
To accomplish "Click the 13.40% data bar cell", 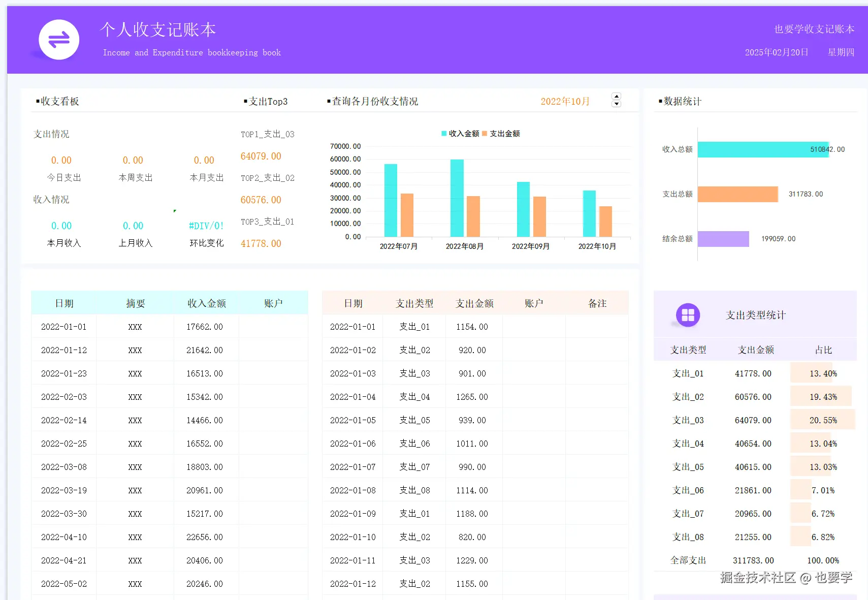I will pos(823,373).
